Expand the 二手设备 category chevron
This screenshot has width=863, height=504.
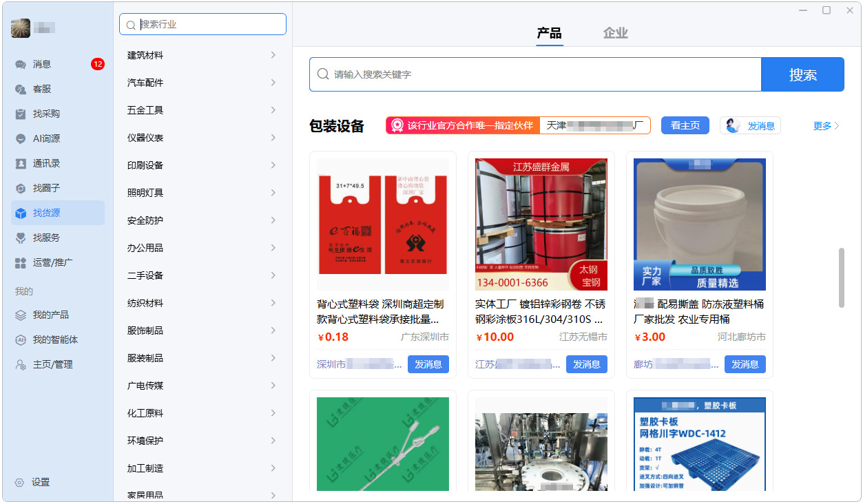click(x=273, y=275)
